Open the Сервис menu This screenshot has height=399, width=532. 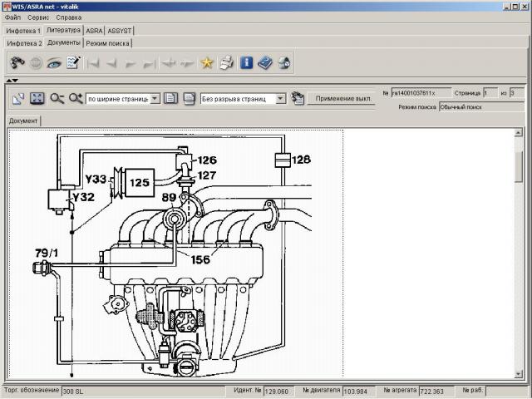[37, 17]
